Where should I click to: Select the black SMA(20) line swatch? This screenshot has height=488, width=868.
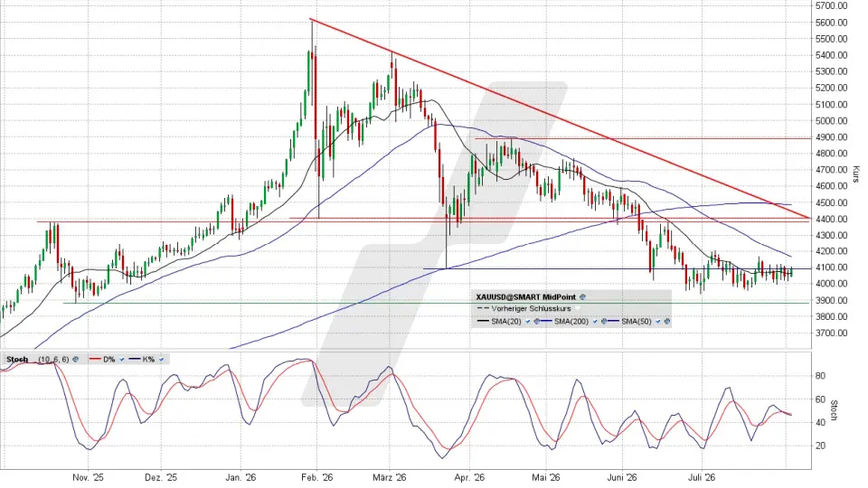tap(483, 321)
